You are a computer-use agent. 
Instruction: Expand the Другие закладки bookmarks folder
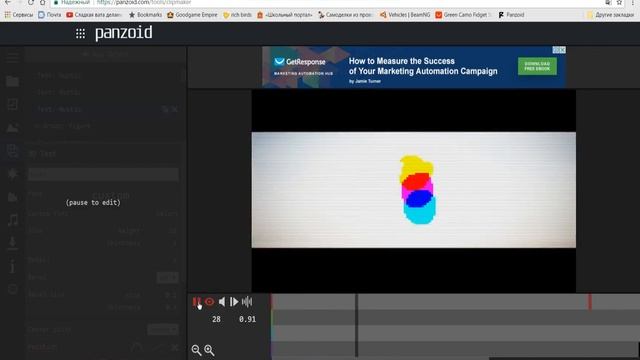(x=610, y=15)
